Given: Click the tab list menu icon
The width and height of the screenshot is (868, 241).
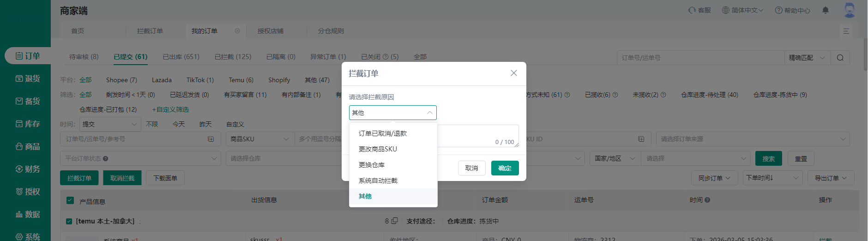Looking at the screenshot, I should click(846, 31).
